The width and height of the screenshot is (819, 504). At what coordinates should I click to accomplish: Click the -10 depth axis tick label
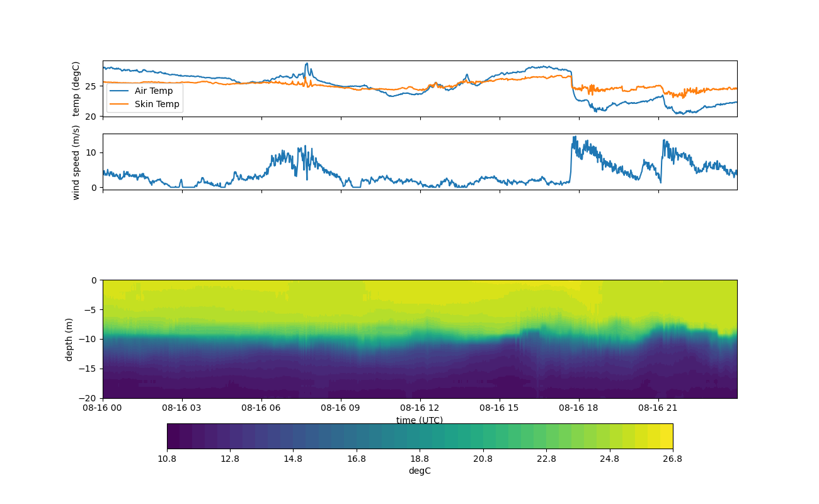coord(89,339)
